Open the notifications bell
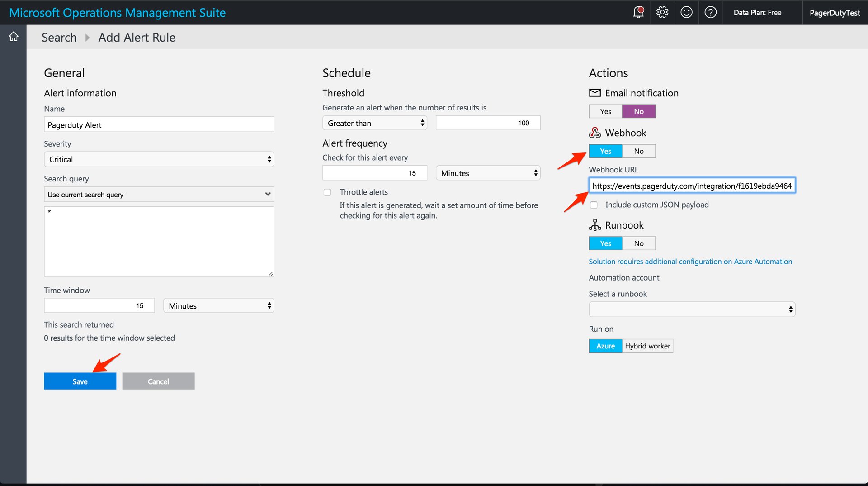868x486 pixels. click(638, 12)
